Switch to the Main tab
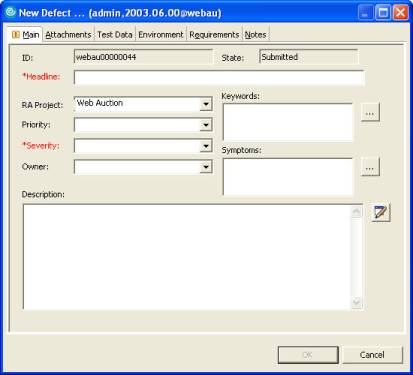This screenshot has width=413, height=375. point(25,35)
